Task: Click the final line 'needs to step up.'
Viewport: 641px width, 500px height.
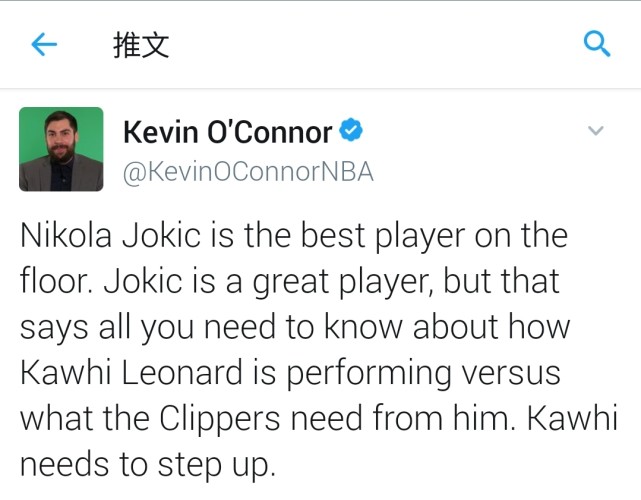Action: pos(148,465)
